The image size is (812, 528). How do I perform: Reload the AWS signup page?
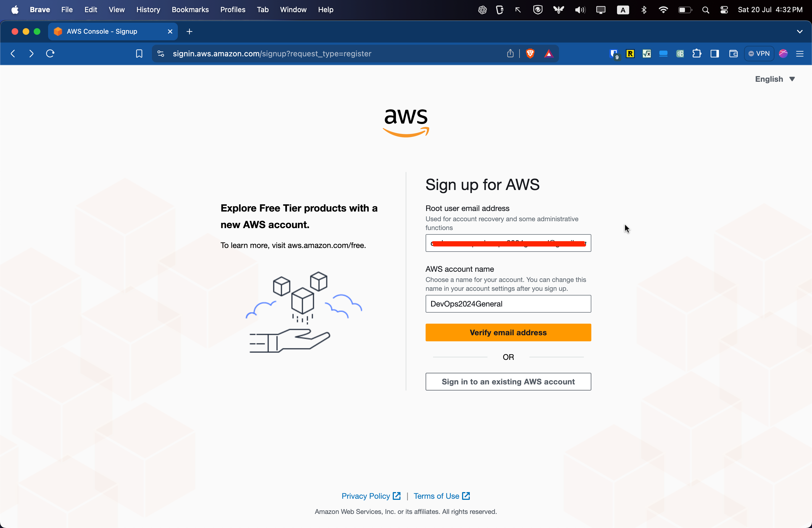point(50,54)
